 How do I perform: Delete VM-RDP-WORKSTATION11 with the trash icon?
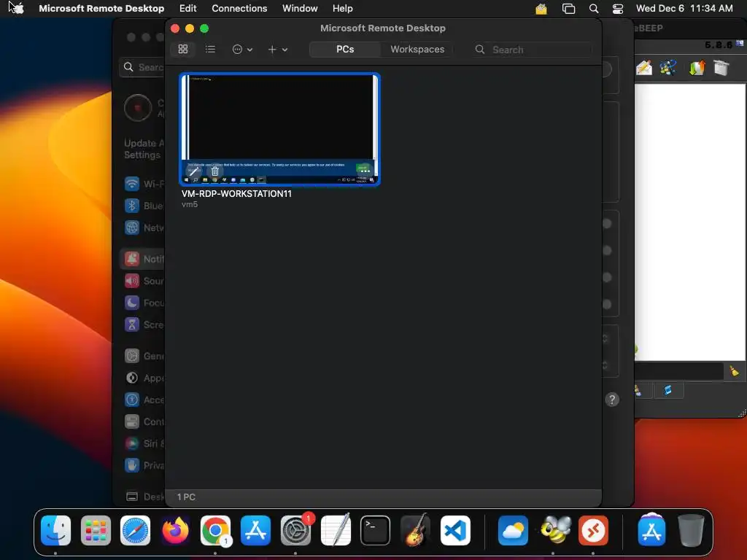click(215, 171)
